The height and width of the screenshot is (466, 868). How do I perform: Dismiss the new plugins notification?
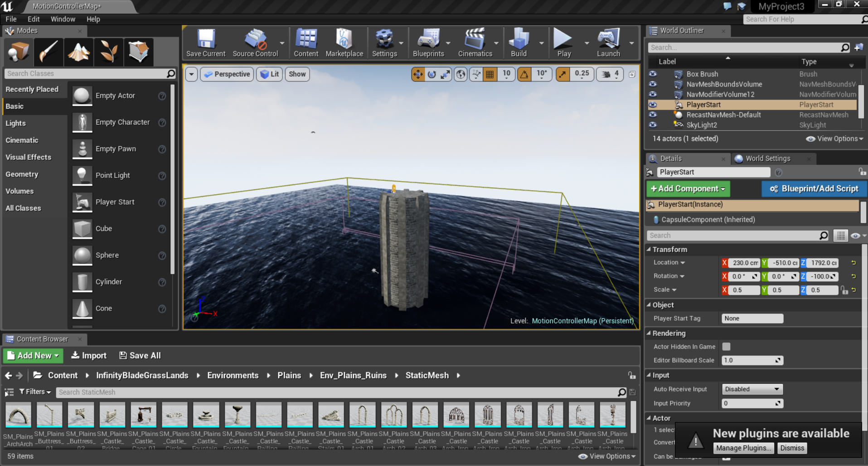[x=792, y=448]
